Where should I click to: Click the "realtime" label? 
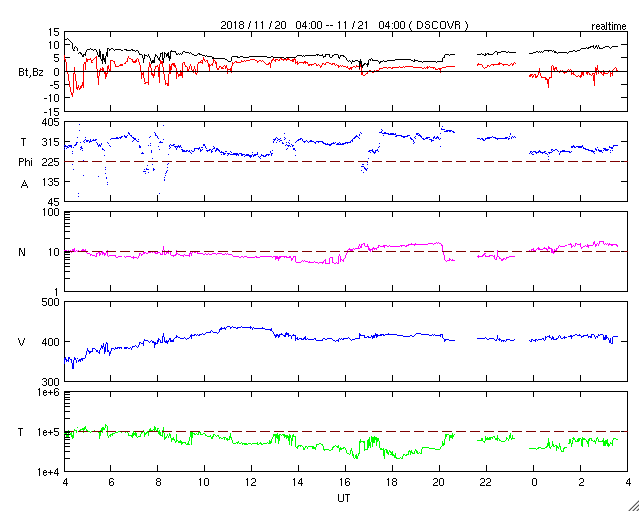coord(609,27)
